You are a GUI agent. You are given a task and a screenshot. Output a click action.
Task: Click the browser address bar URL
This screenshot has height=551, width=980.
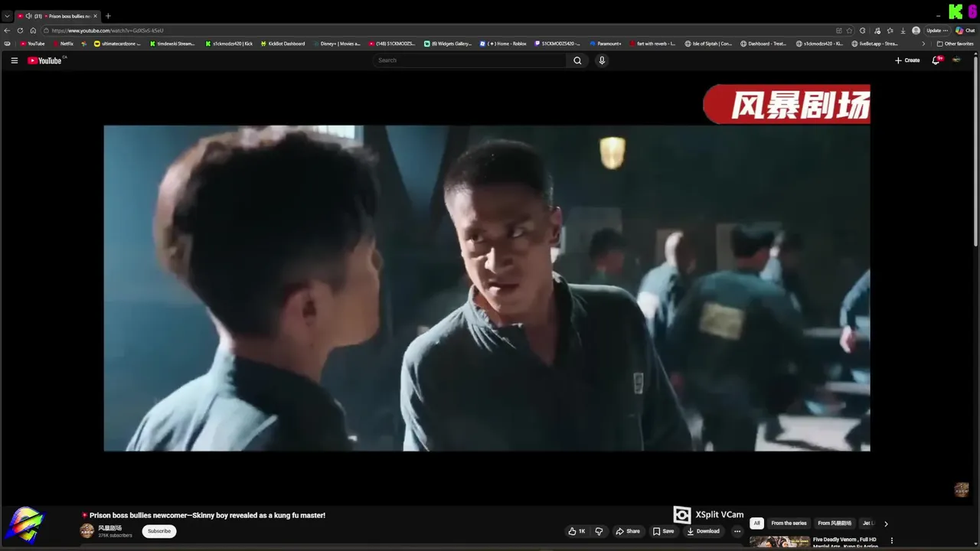click(x=107, y=31)
